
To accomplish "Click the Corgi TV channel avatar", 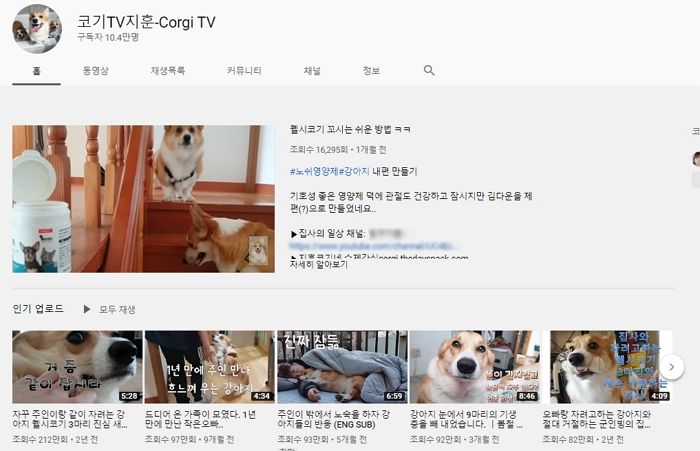I will [37, 29].
